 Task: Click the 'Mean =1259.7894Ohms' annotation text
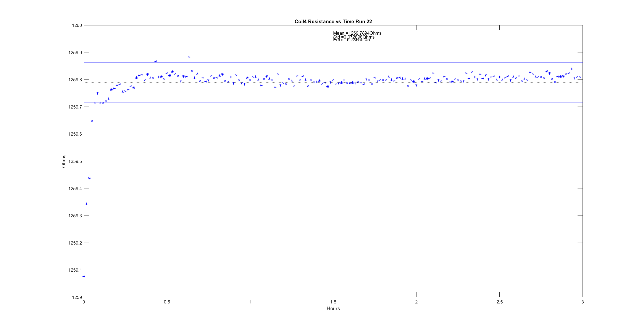point(357,33)
